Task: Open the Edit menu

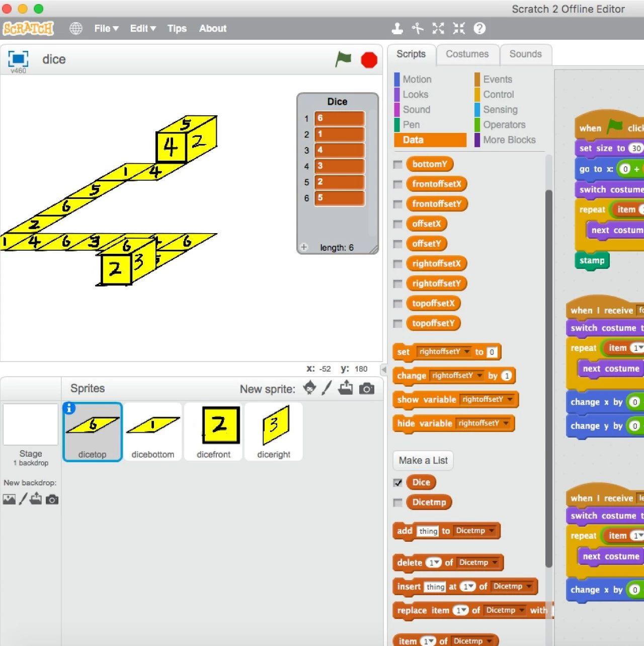Action: click(x=143, y=29)
